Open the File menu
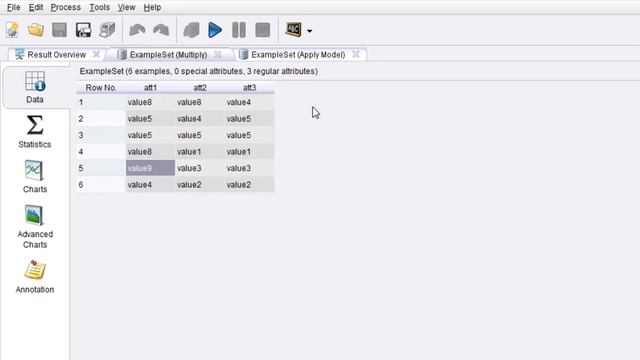This screenshot has width=640, height=360. [13, 7]
